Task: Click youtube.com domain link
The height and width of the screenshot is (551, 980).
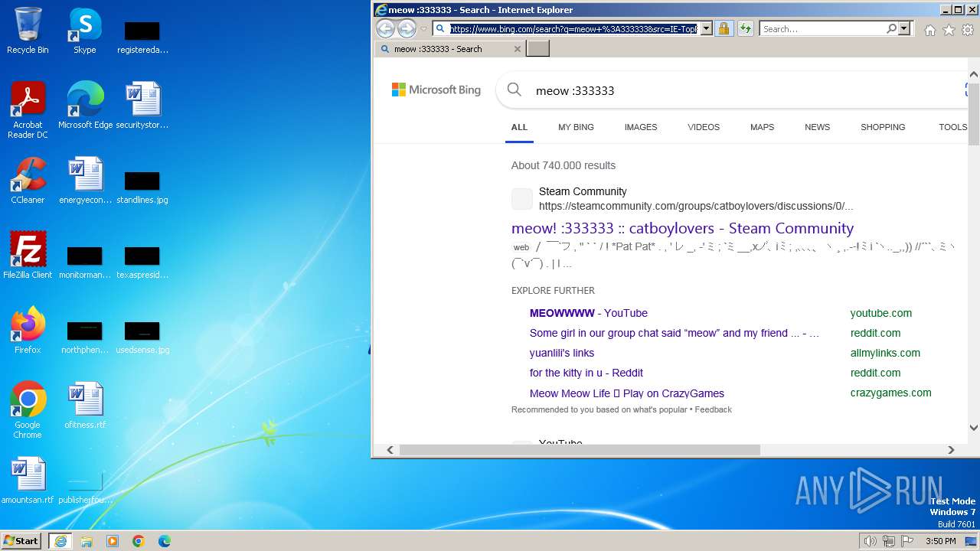Action: [x=881, y=313]
